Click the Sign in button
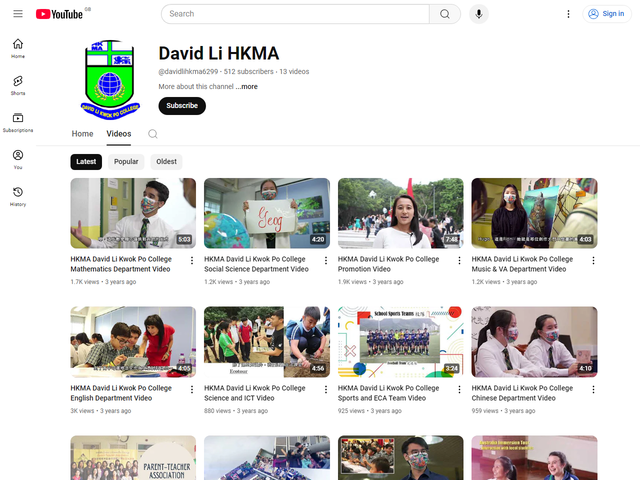 [x=606, y=14]
